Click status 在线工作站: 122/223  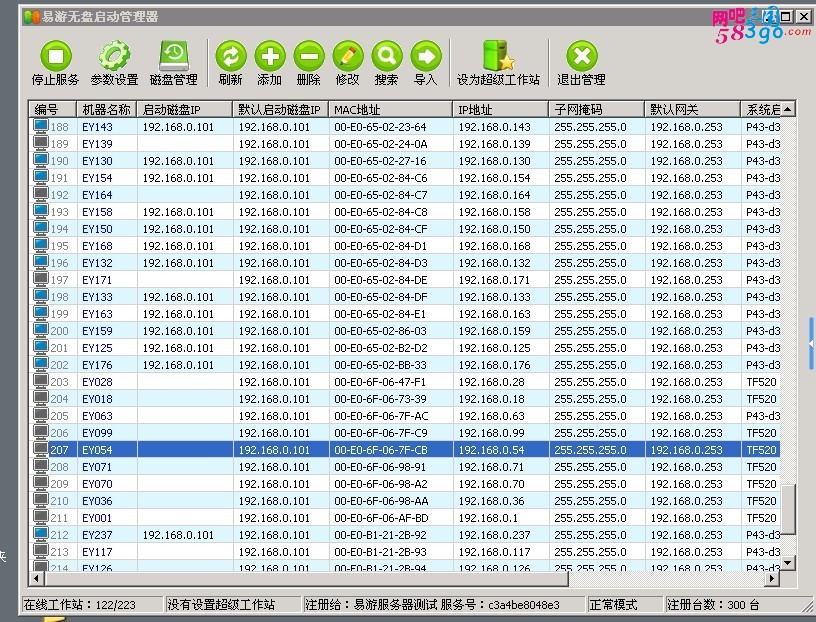pos(80,604)
